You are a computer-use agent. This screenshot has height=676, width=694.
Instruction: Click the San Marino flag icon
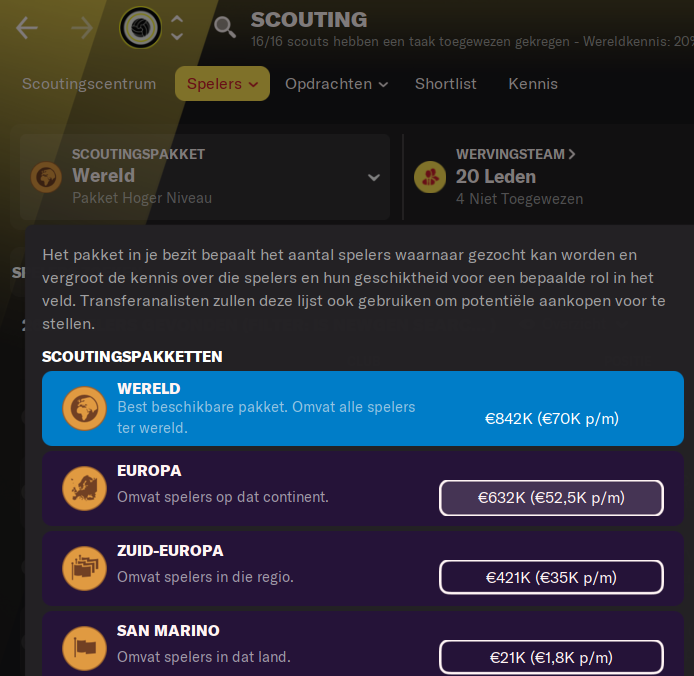point(85,648)
